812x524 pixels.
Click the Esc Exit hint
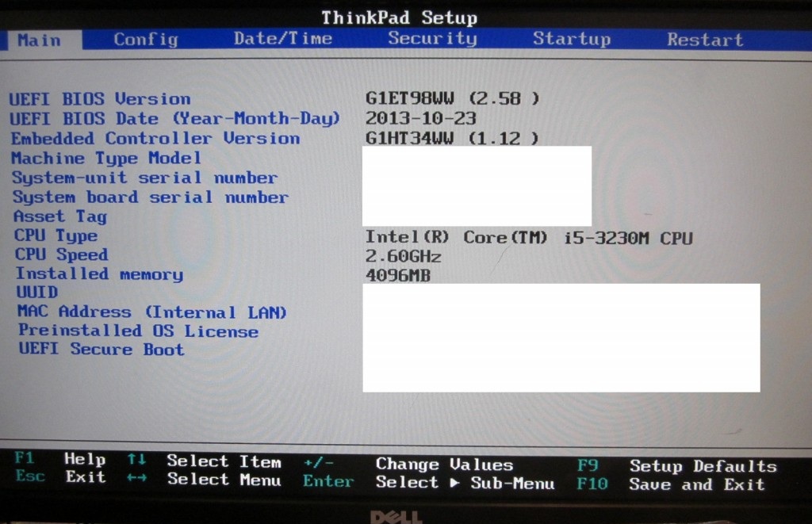coord(60,476)
